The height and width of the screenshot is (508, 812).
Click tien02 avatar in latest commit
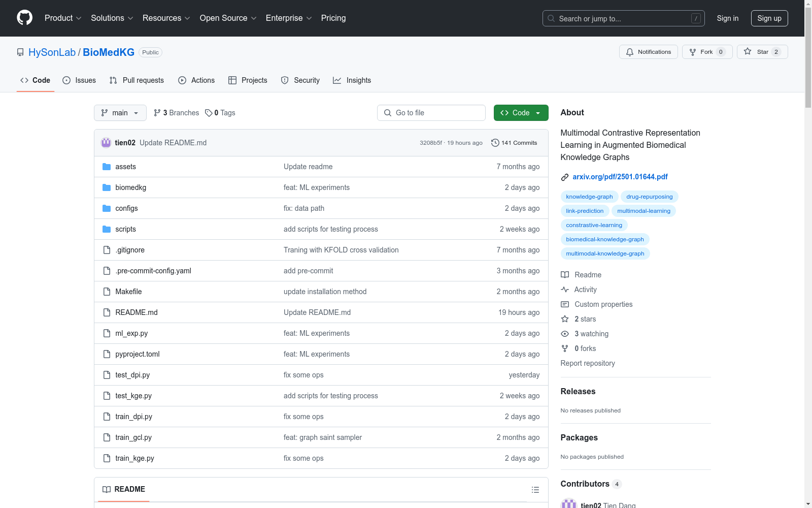coord(106,143)
